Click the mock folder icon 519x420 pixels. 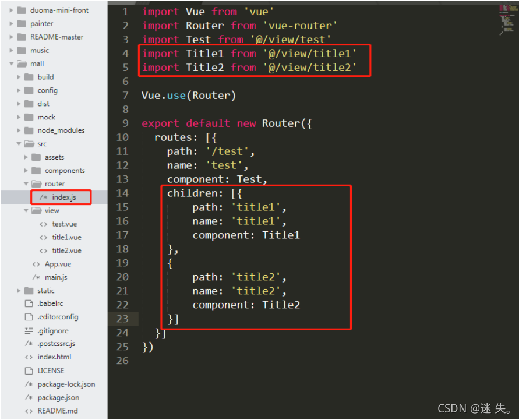point(29,117)
